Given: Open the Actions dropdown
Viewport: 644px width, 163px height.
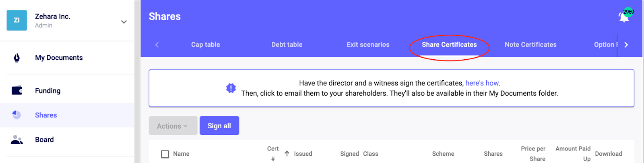Looking at the screenshot, I should point(173,125).
